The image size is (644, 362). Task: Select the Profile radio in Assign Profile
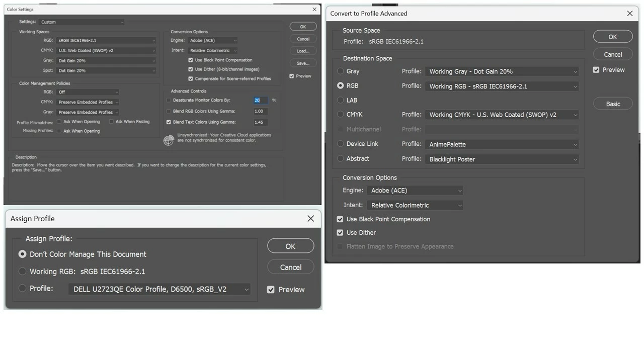click(x=22, y=289)
